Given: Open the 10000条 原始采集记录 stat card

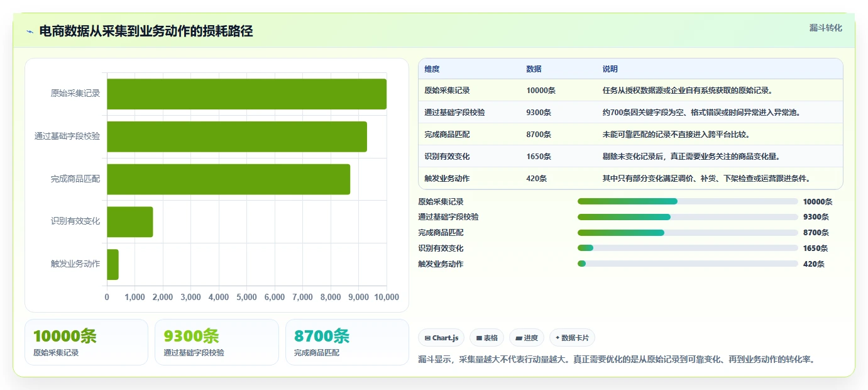Looking at the screenshot, I should [x=86, y=342].
